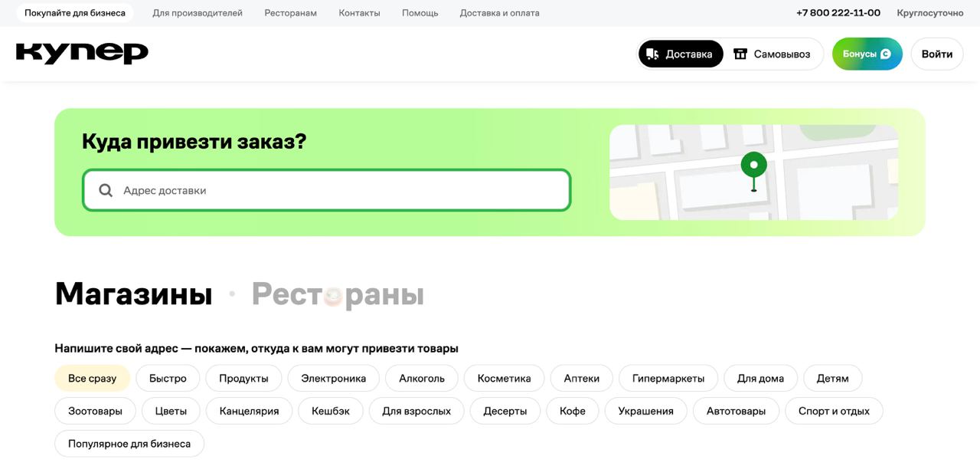Screen dimensions: 980x466
Task: Filter stores by Алкоголь
Action: pyautogui.click(x=422, y=379)
